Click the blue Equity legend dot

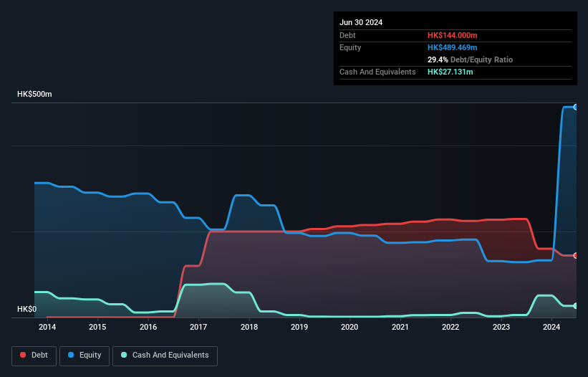(71, 355)
